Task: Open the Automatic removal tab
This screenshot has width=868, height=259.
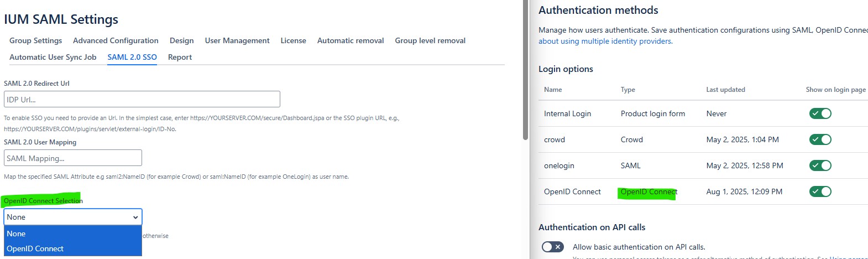Action: [351, 40]
